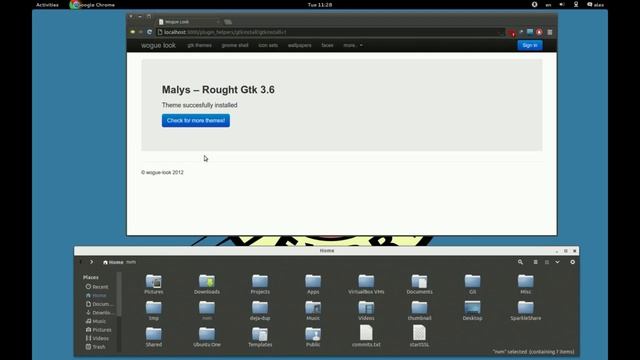Screen dimensions: 640x360
Task: Open the new tab button in Chrome
Action: coord(228,22)
